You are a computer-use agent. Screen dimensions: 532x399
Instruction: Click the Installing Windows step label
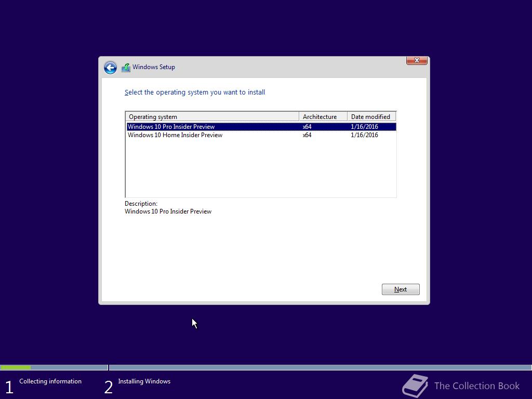point(144,381)
